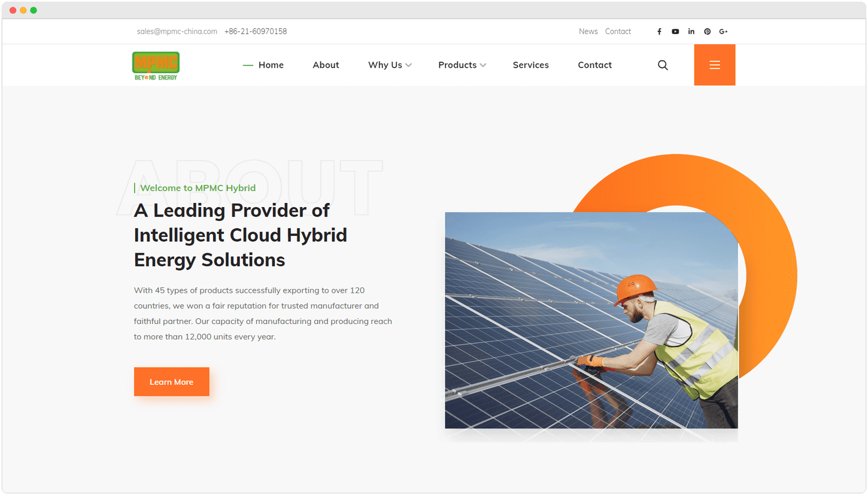The height and width of the screenshot is (495, 868).
Task: Select the Why Us menu label
Action: pyautogui.click(x=385, y=65)
